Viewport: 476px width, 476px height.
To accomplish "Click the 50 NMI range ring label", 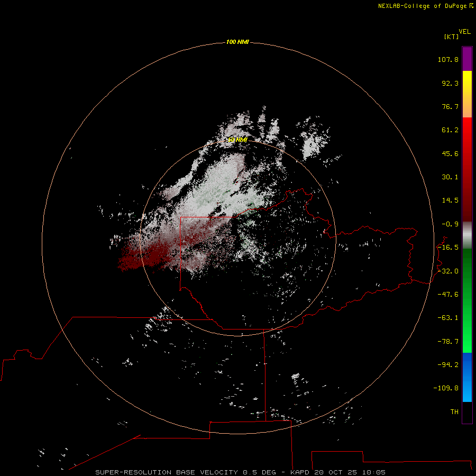I will tap(237, 140).
